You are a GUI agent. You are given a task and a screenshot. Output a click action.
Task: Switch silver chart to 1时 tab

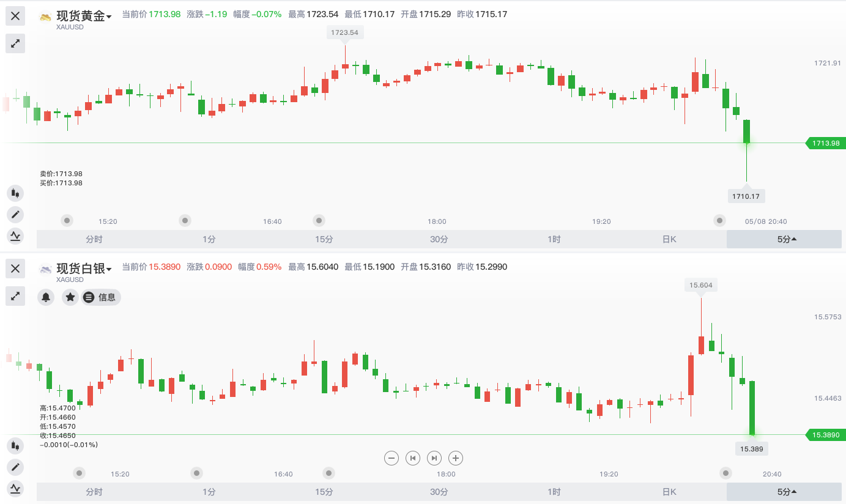(x=554, y=492)
